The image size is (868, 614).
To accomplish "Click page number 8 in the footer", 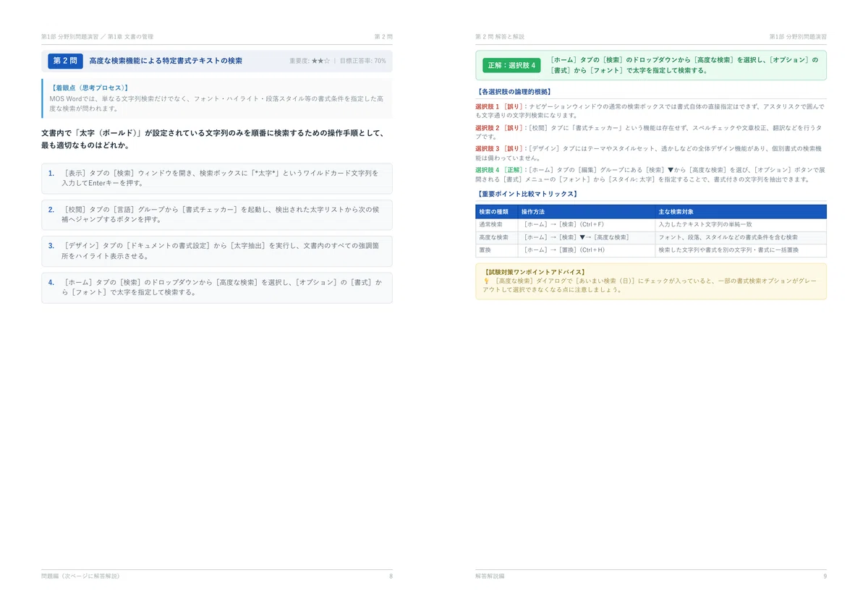I will (x=391, y=576).
